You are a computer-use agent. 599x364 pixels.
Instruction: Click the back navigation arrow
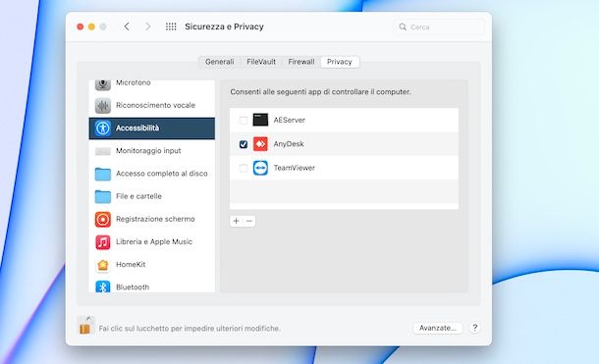point(127,26)
